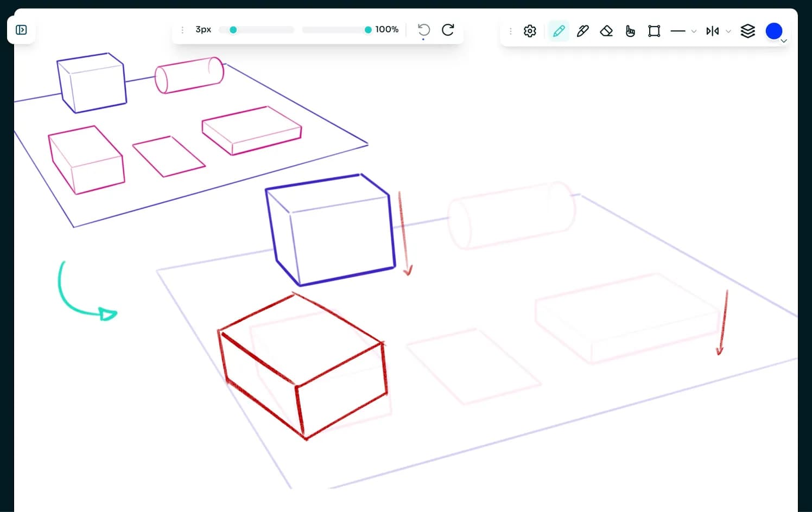Grab the tools toolbar drag handle dots

point(510,31)
